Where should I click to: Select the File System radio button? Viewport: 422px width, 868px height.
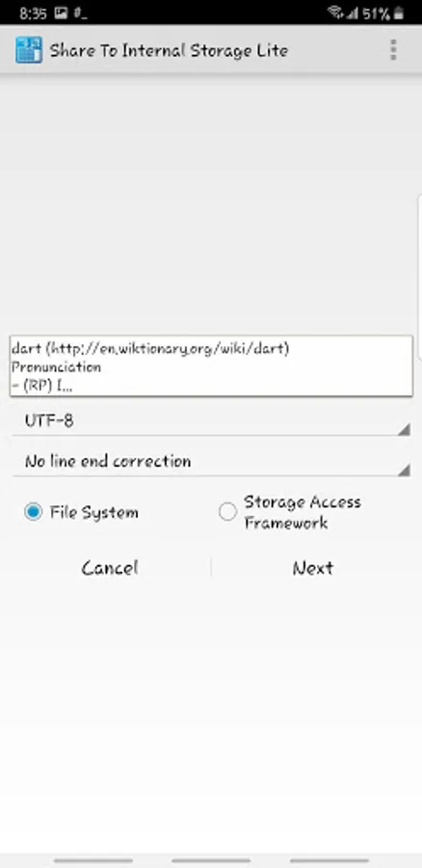click(x=33, y=512)
